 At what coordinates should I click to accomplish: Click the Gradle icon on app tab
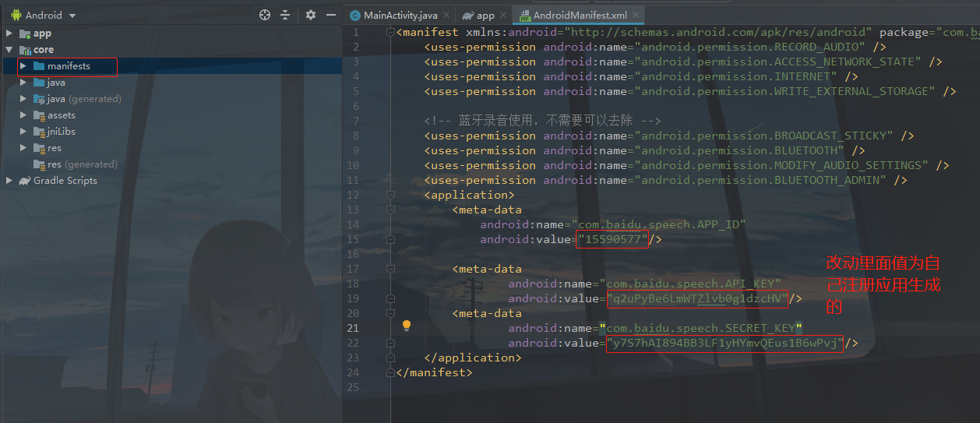467,15
